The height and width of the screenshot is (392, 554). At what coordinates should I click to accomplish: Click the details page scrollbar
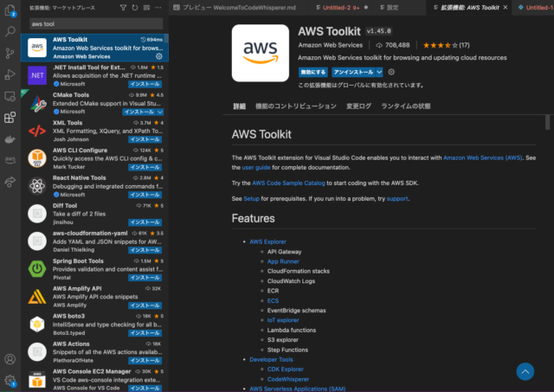click(x=547, y=122)
